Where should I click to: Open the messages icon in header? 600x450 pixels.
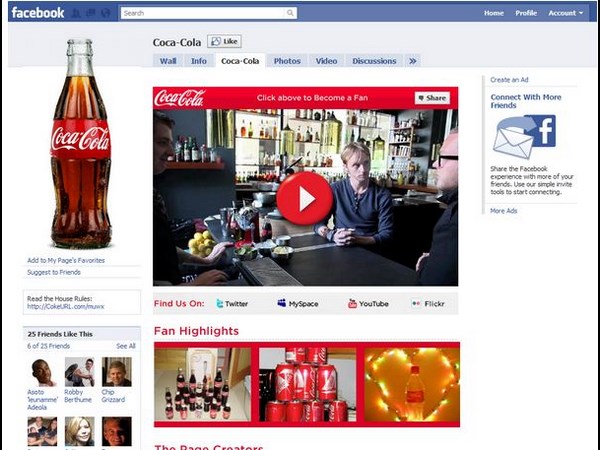point(90,13)
